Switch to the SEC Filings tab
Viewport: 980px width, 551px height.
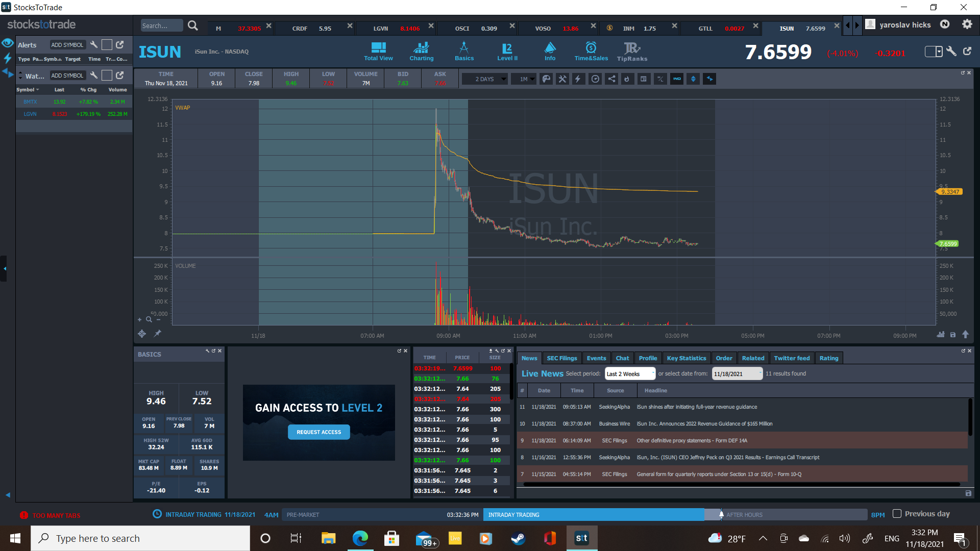(x=561, y=358)
